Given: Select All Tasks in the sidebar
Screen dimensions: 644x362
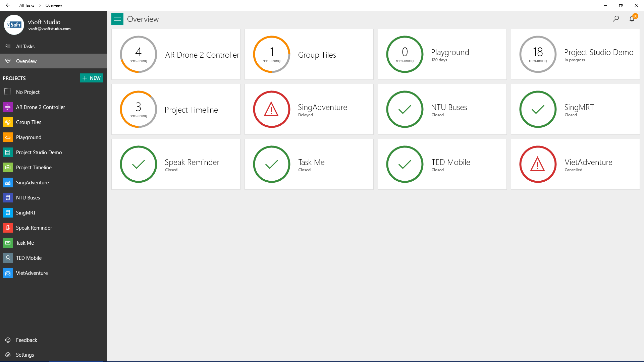Looking at the screenshot, I should (25, 47).
